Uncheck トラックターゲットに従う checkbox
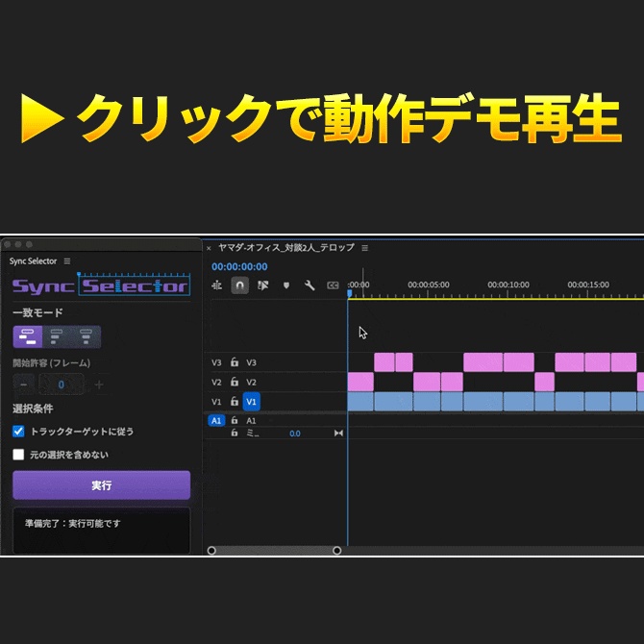This screenshot has height=644, width=644. click(x=18, y=432)
